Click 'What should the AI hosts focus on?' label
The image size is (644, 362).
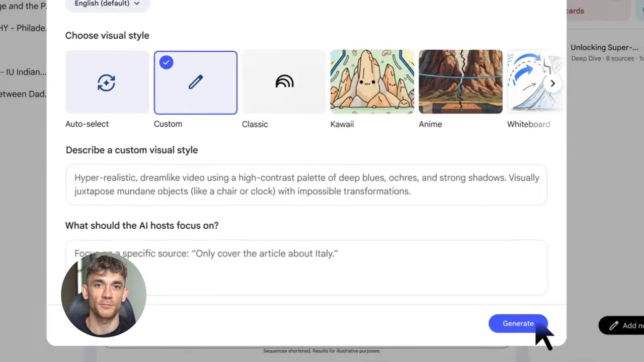click(142, 225)
